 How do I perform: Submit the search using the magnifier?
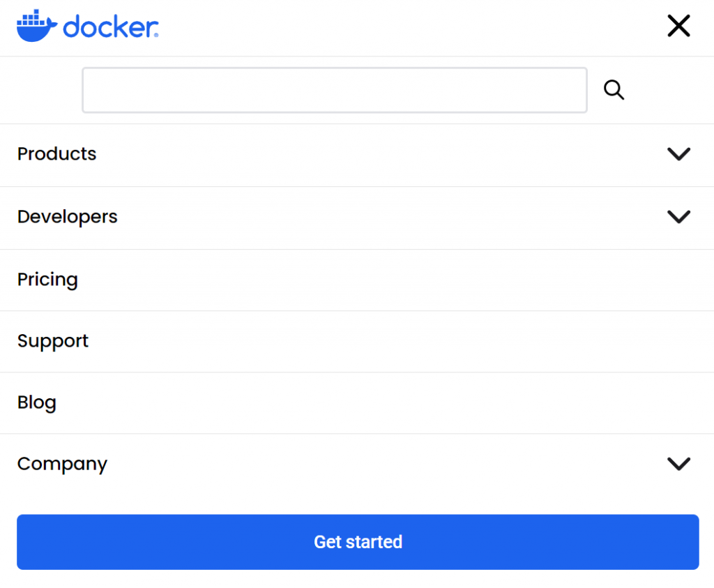point(614,90)
